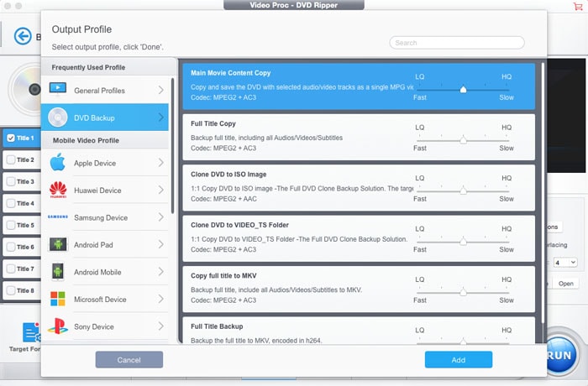The width and height of the screenshot is (588, 386).
Task: Select Android Mobile category
Action: [105, 272]
